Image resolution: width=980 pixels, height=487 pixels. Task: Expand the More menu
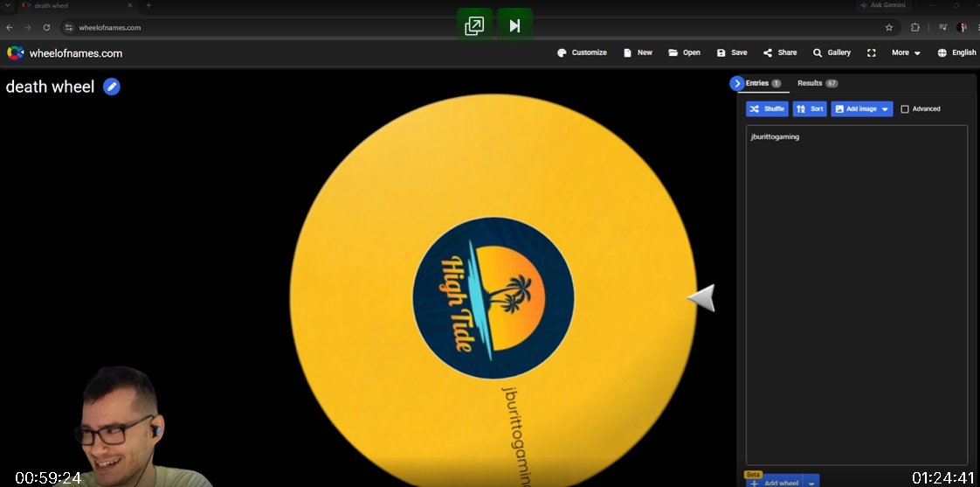tap(906, 52)
